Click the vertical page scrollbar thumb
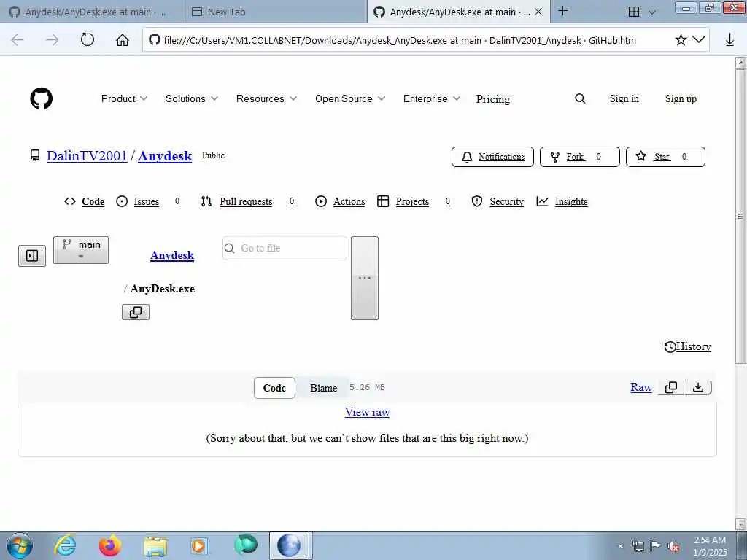The height and width of the screenshot is (560, 747). pyautogui.click(x=741, y=217)
